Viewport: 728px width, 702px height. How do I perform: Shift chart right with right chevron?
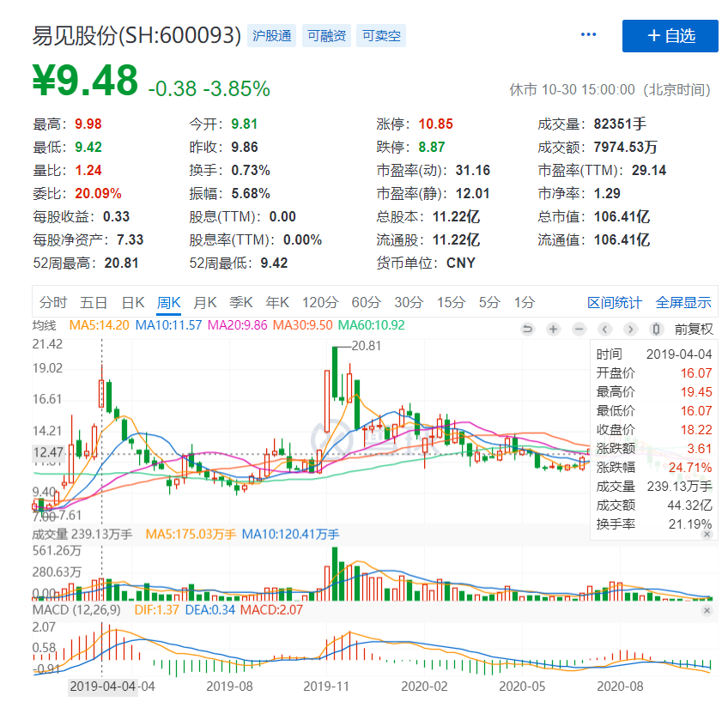[630, 330]
